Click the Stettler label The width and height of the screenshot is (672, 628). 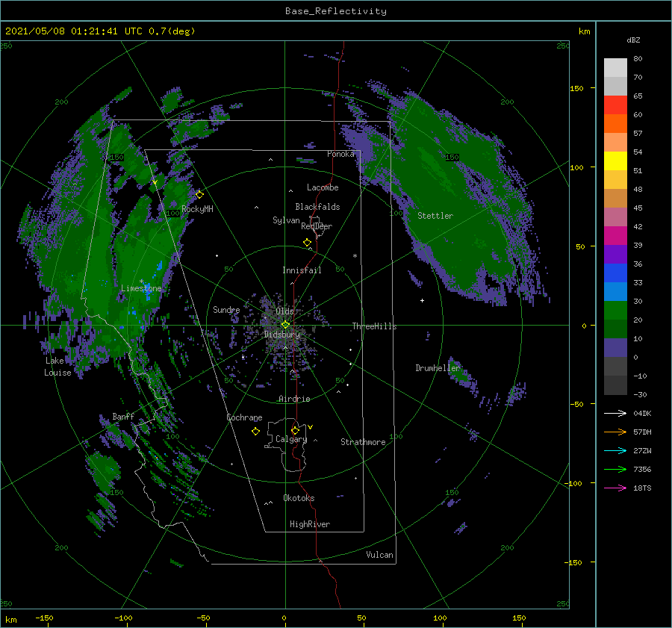point(435,216)
